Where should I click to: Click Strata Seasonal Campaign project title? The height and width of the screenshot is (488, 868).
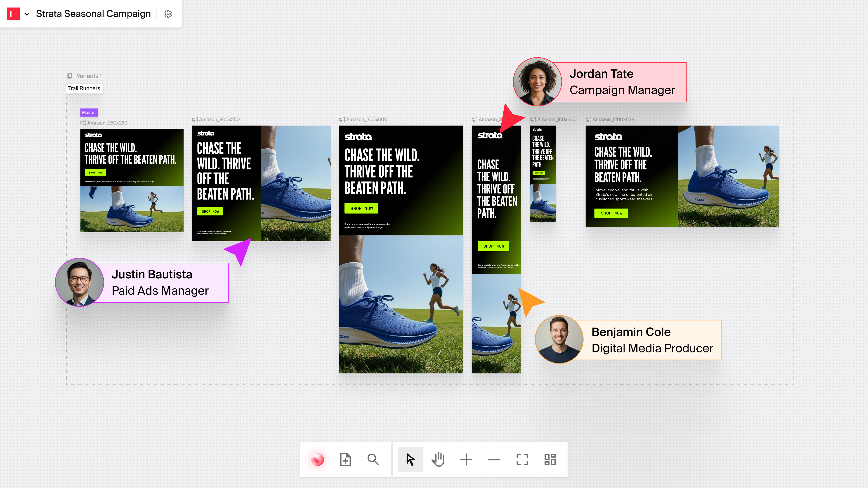(x=93, y=14)
